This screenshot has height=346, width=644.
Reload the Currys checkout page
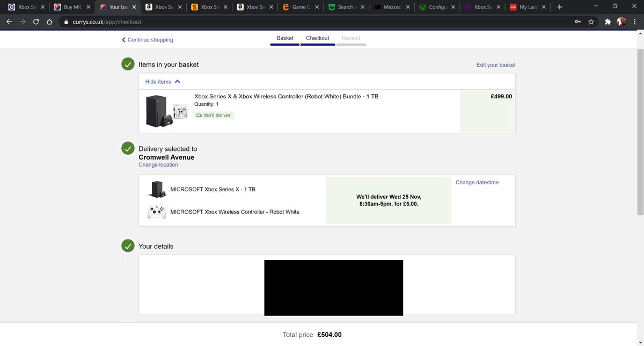point(36,22)
